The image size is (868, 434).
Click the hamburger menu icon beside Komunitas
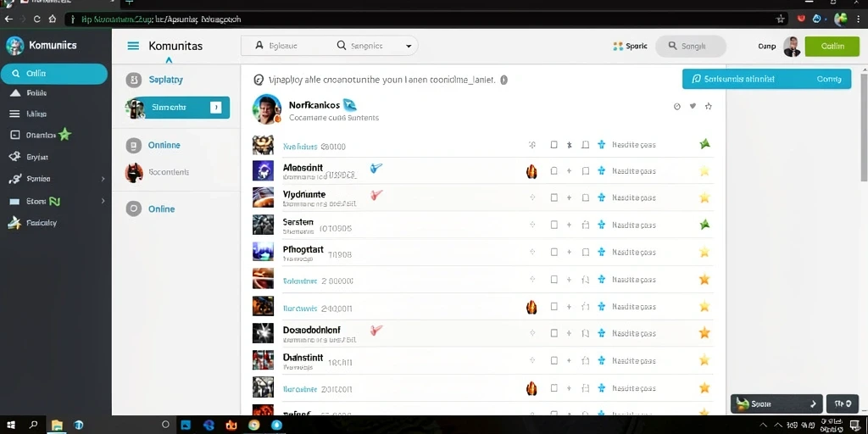click(x=133, y=46)
